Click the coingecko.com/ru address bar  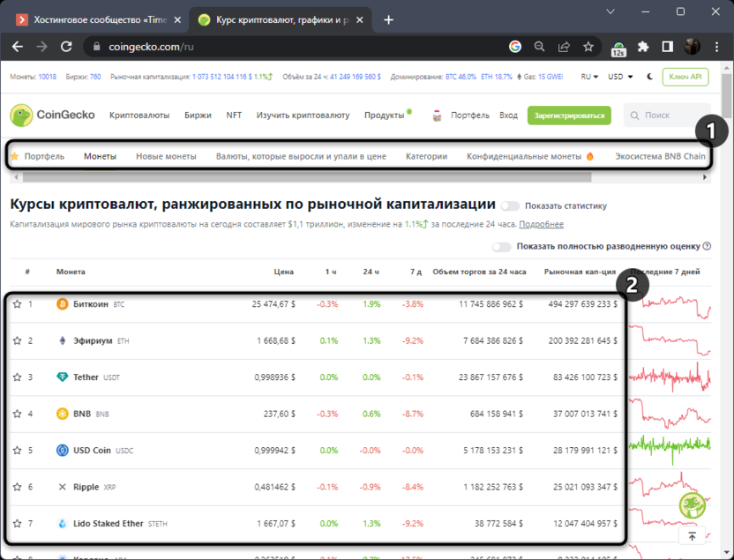click(300, 47)
